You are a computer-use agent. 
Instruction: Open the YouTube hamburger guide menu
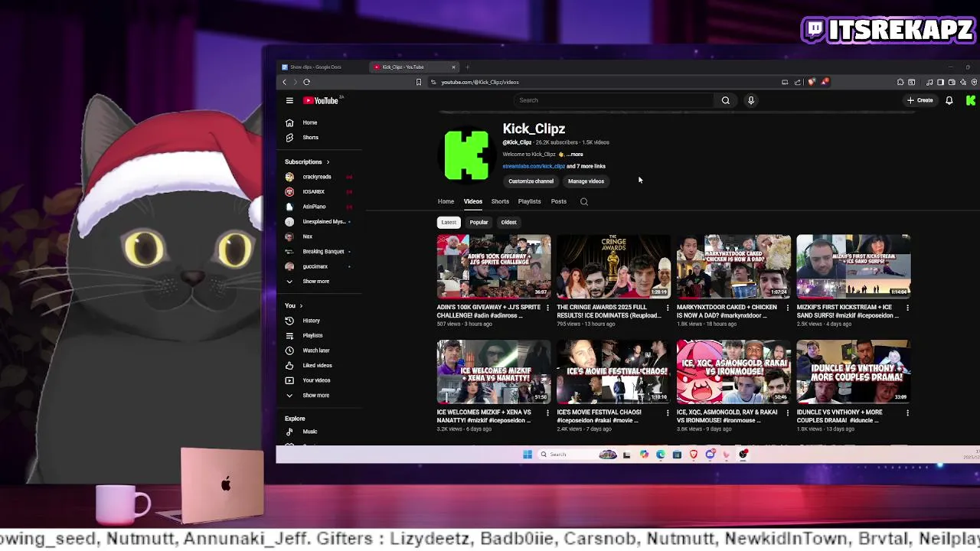(x=289, y=100)
